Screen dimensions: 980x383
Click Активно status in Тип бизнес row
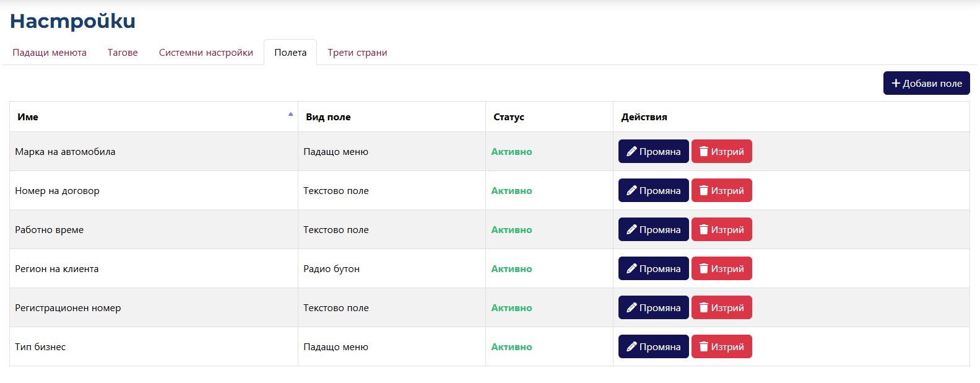tap(511, 347)
